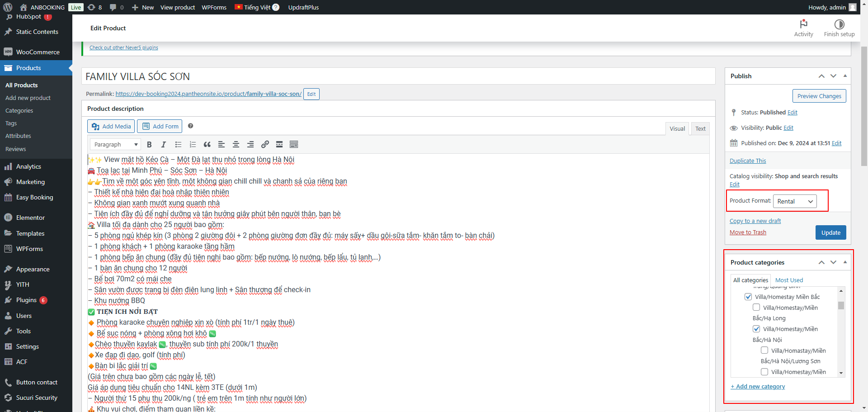
Task: Open the WordPress logo menu
Action: pos(8,7)
